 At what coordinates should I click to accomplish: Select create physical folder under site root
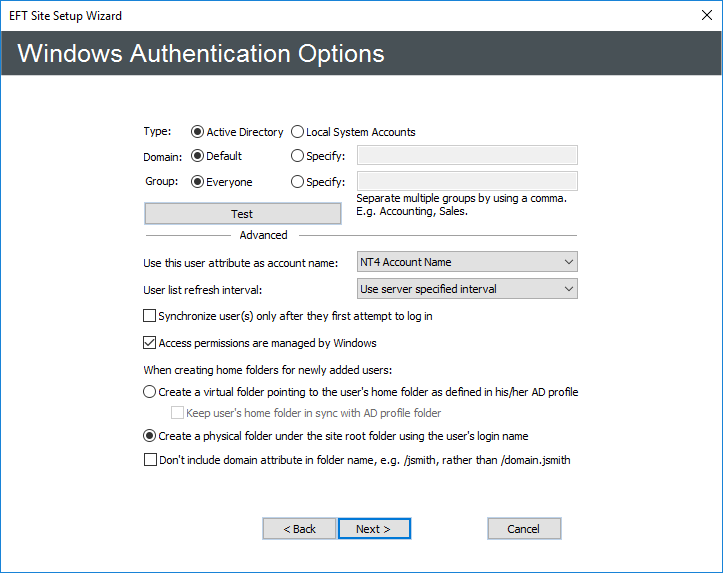click(x=151, y=436)
